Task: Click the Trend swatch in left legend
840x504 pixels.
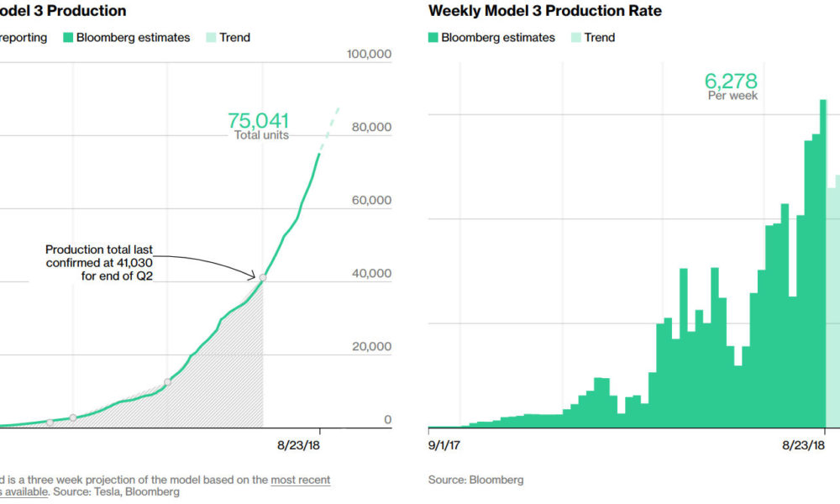Action: tap(211, 38)
